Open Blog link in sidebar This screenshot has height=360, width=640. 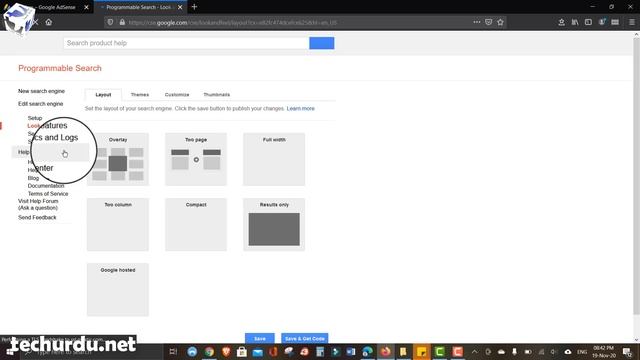[x=33, y=178]
